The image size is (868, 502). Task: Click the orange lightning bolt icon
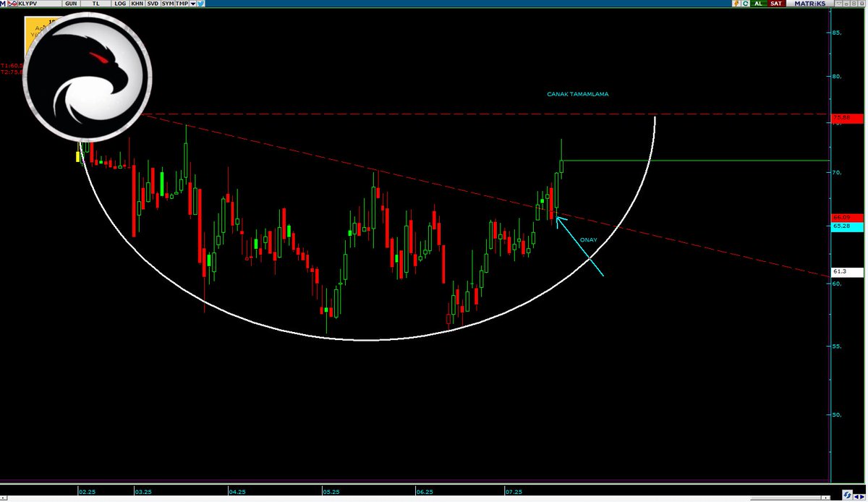(736, 4)
